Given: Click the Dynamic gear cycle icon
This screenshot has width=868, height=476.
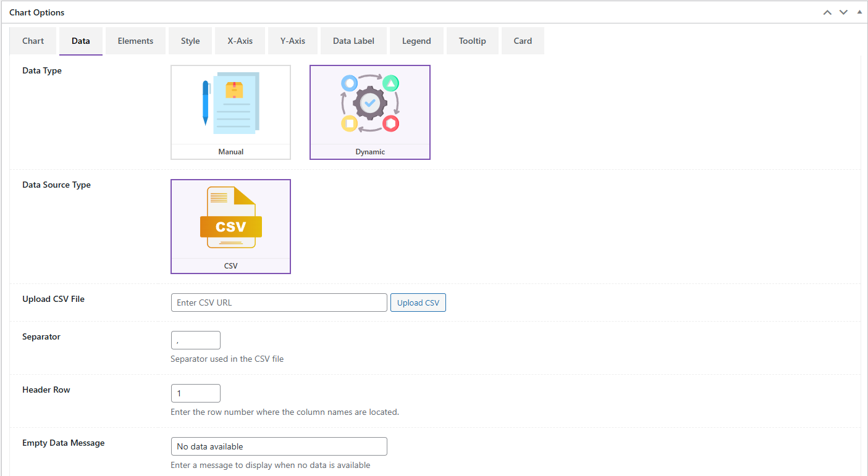Looking at the screenshot, I should (x=370, y=103).
